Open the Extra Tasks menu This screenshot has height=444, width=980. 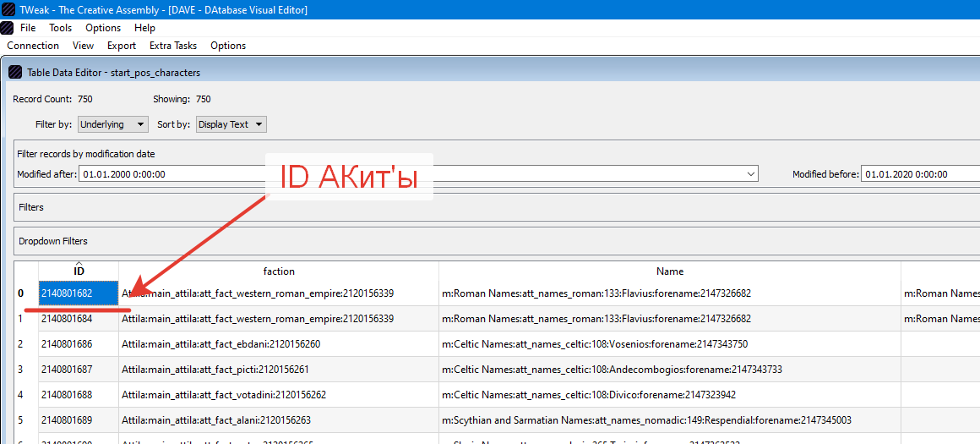173,46
